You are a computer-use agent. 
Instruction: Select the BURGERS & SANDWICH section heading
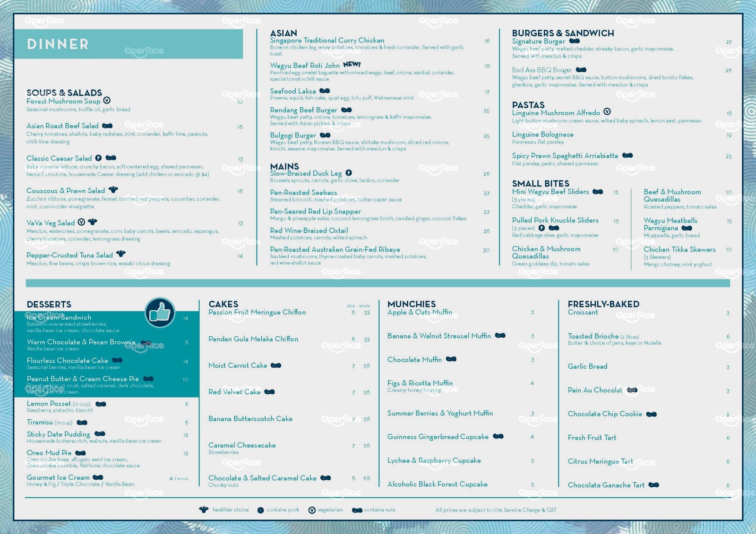(x=563, y=33)
